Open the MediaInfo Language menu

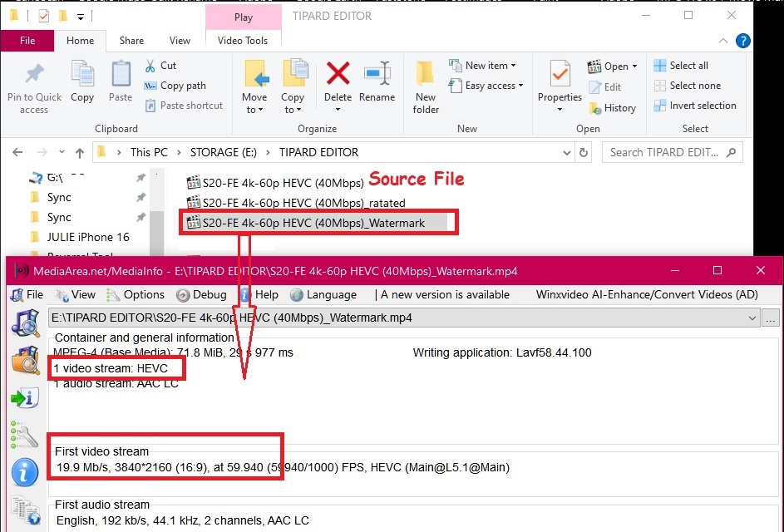[323, 294]
